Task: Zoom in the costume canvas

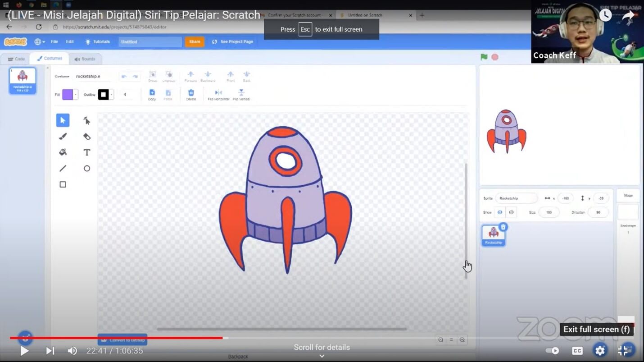Action: [x=462, y=340]
